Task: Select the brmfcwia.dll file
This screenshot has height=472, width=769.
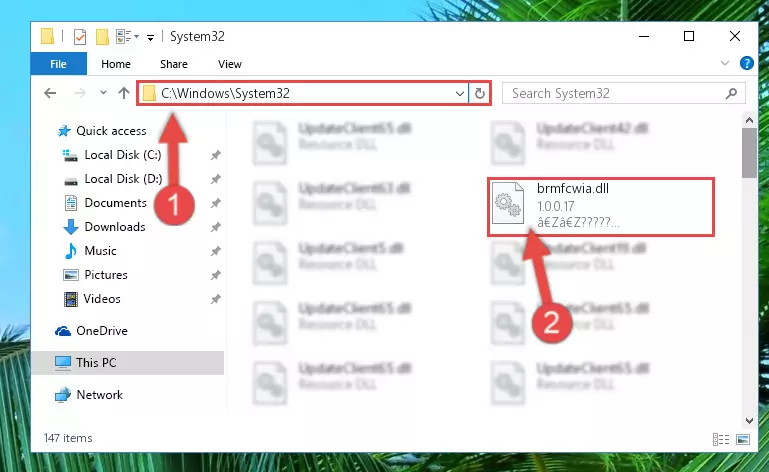Action: [600, 207]
